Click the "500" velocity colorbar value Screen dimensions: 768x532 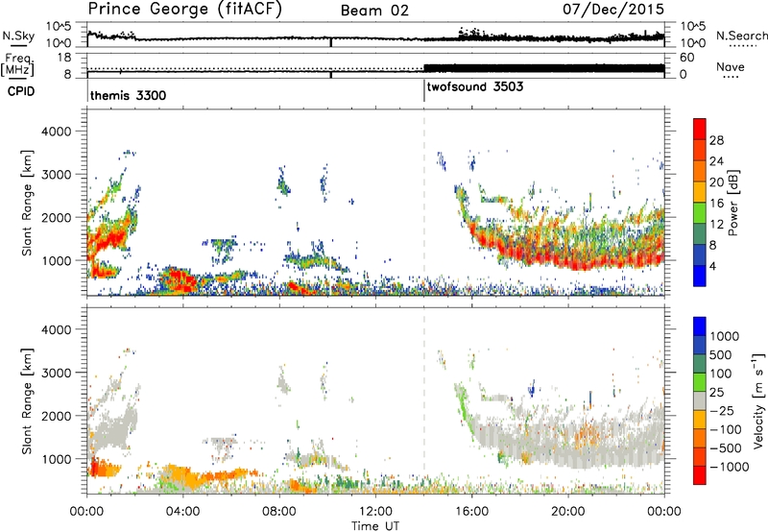[x=721, y=354]
